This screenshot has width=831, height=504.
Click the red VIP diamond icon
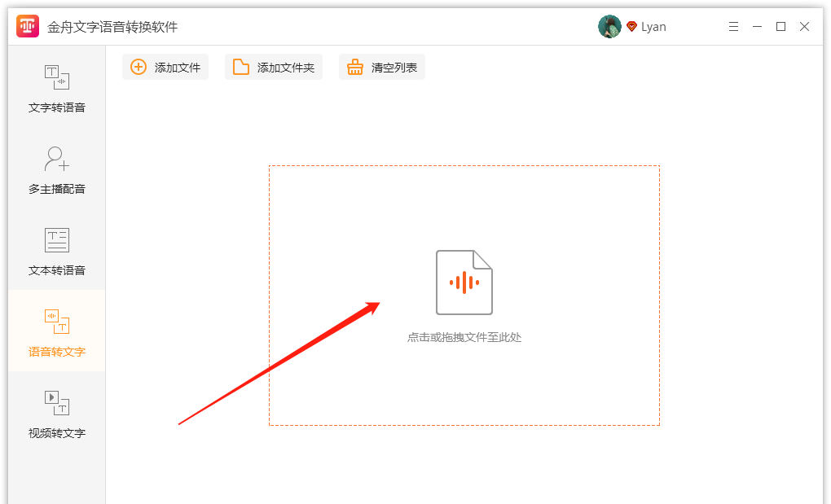634,25
